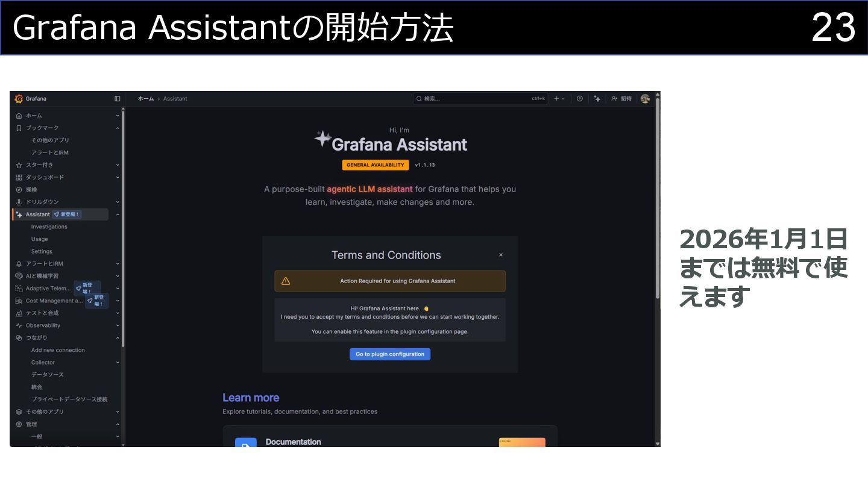This screenshot has height=488, width=868.
Task: Click the ダッシュボード grid icon
Action: point(19,177)
